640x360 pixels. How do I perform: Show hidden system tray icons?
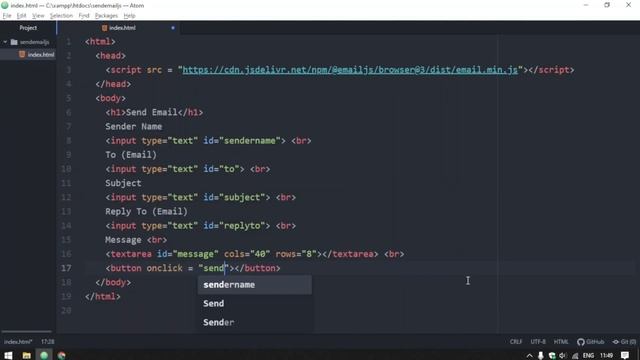click(529, 356)
